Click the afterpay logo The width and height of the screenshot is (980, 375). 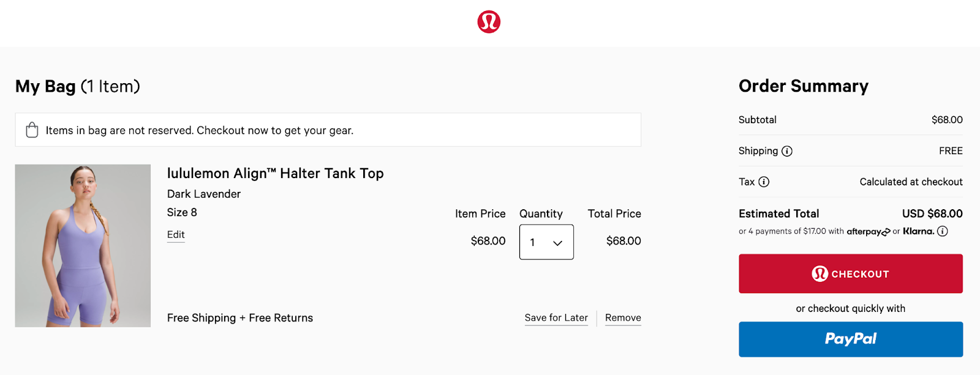[868, 232]
